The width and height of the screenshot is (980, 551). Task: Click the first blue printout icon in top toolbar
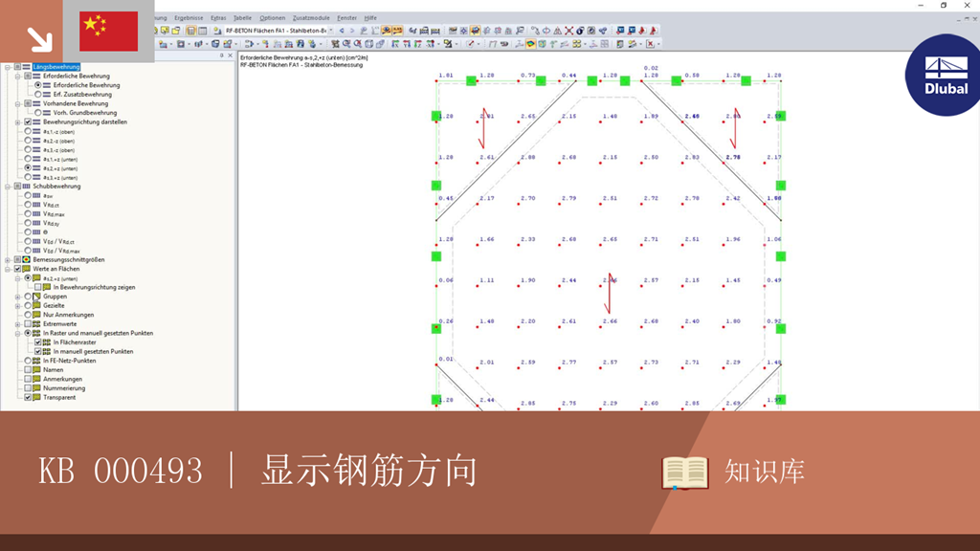[620, 31]
